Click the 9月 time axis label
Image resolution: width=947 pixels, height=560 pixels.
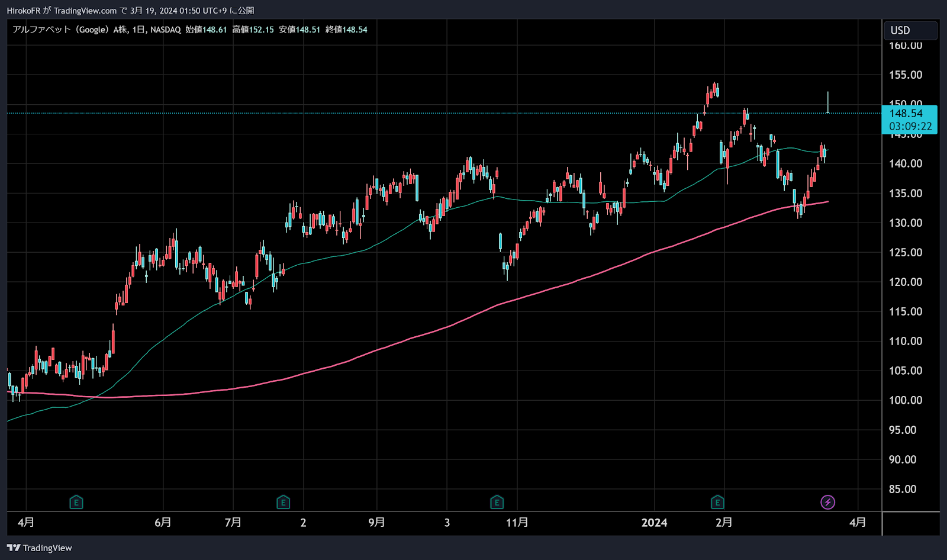[x=376, y=522]
